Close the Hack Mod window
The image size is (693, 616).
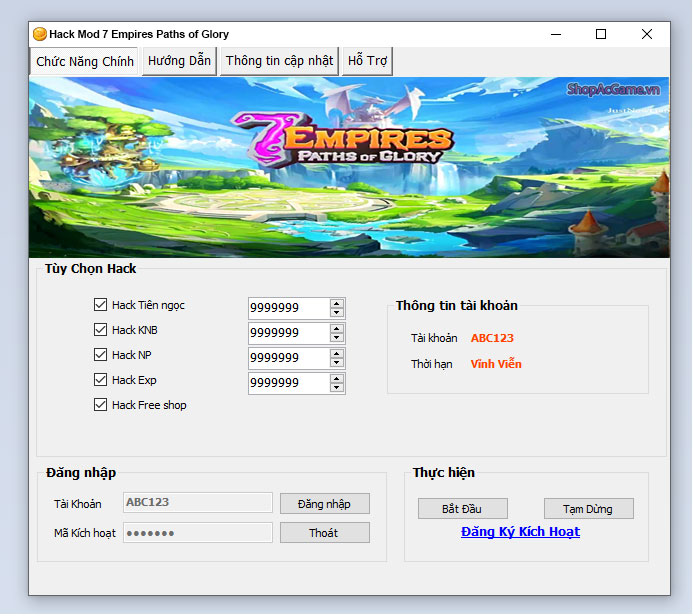tap(647, 34)
